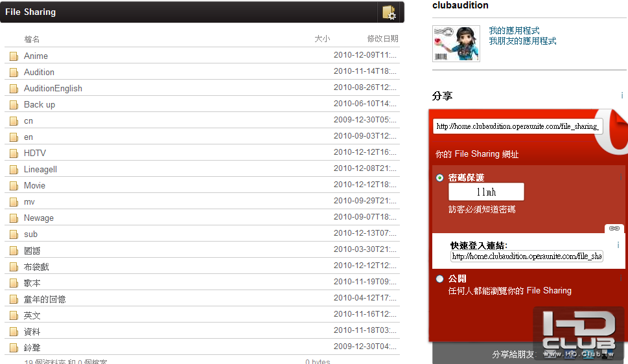Open the File Sharing folder settings icon
This screenshot has height=364, width=628.
389,12
